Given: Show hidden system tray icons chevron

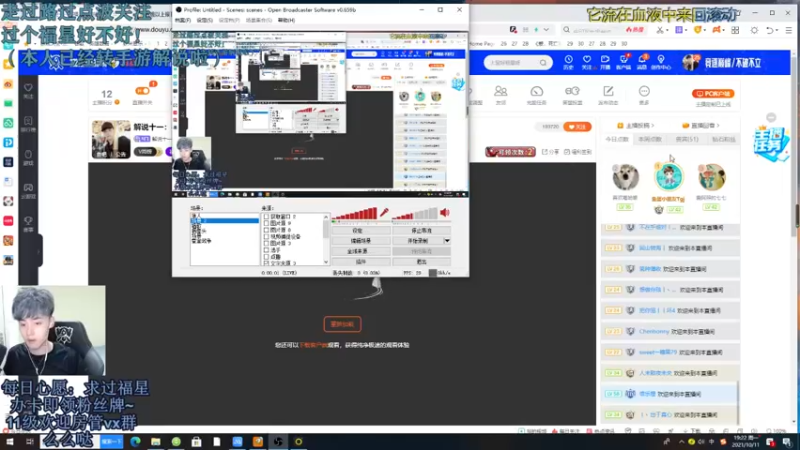Looking at the screenshot, I should [682, 441].
